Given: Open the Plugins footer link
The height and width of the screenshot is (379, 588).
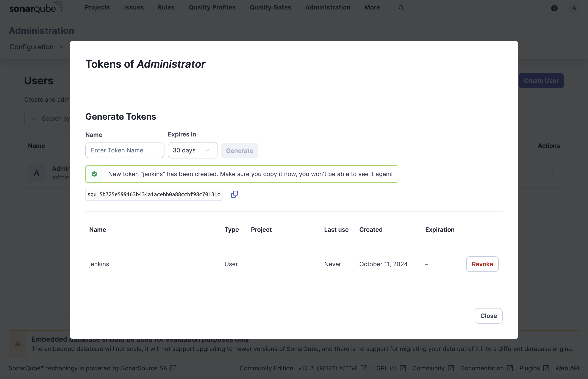Looking at the screenshot, I should pos(529,368).
